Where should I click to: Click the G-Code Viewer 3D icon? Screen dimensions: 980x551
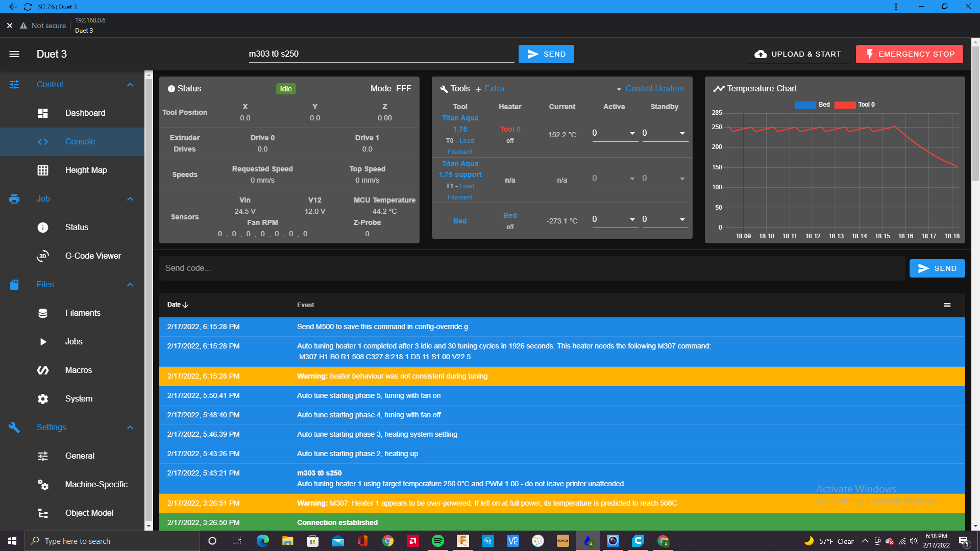point(43,256)
